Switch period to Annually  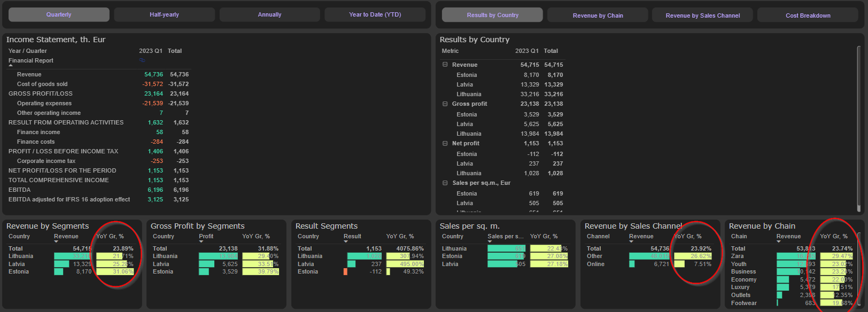point(269,14)
